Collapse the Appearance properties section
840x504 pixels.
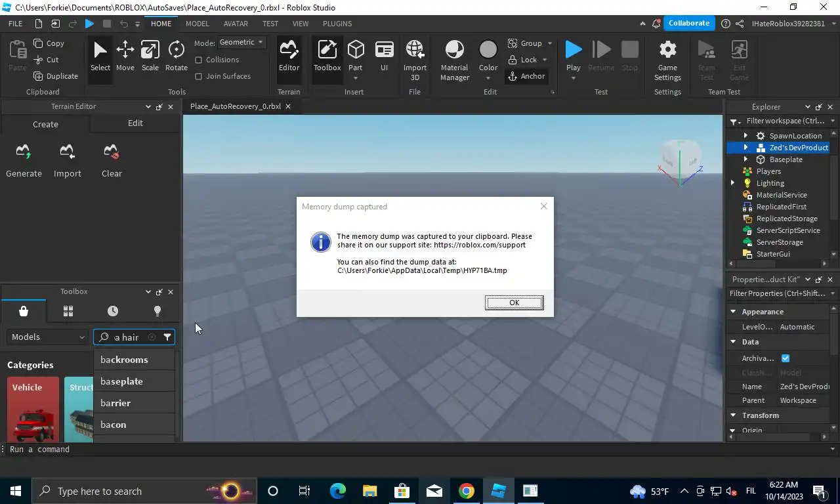point(733,312)
